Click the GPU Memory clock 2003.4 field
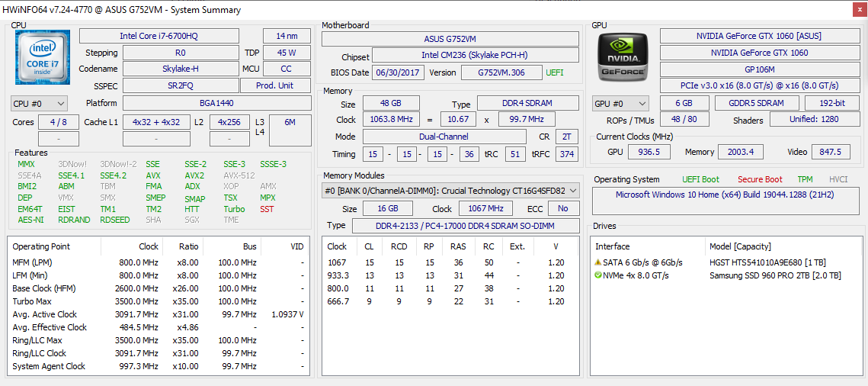 tap(741, 152)
